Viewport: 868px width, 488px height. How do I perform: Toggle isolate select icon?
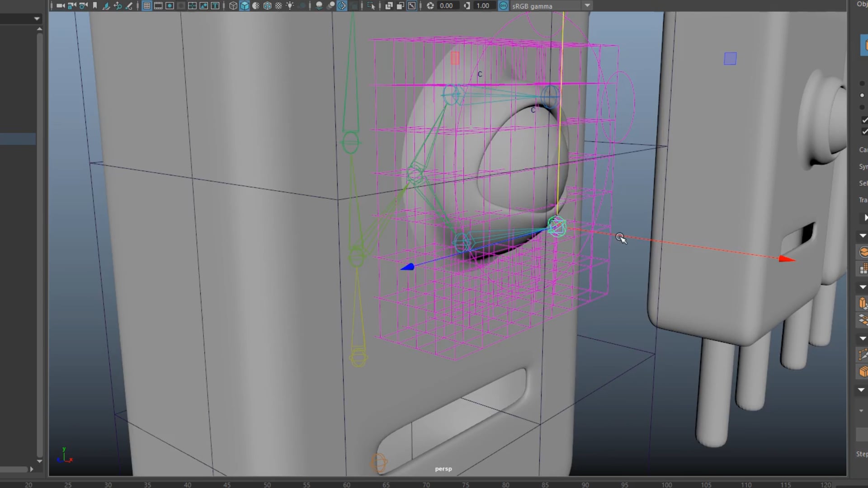(371, 6)
